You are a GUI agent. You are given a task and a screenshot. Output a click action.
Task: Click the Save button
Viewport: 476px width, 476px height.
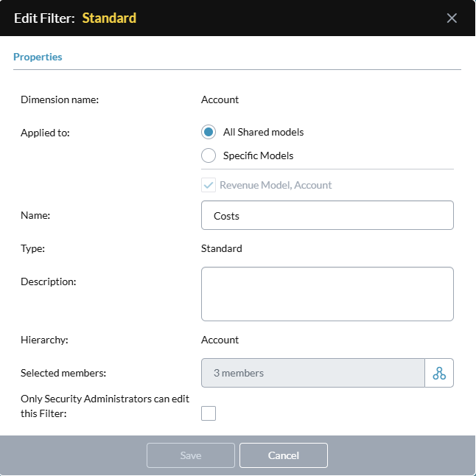(x=191, y=455)
